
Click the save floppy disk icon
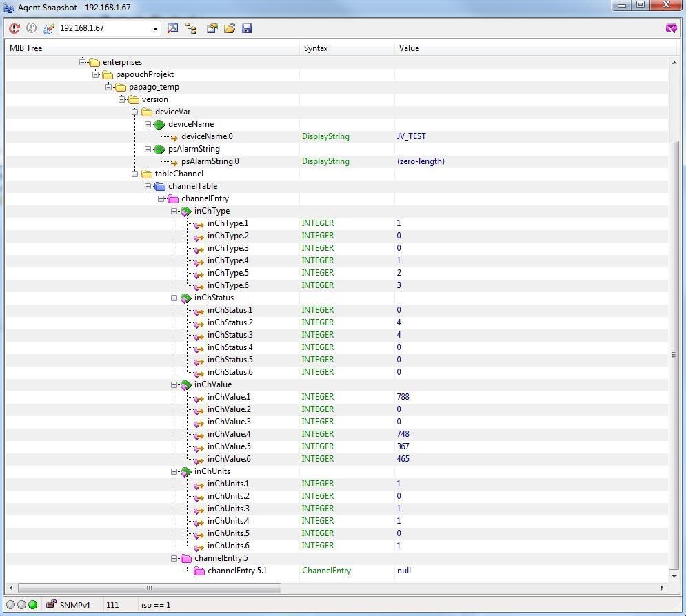(247, 28)
